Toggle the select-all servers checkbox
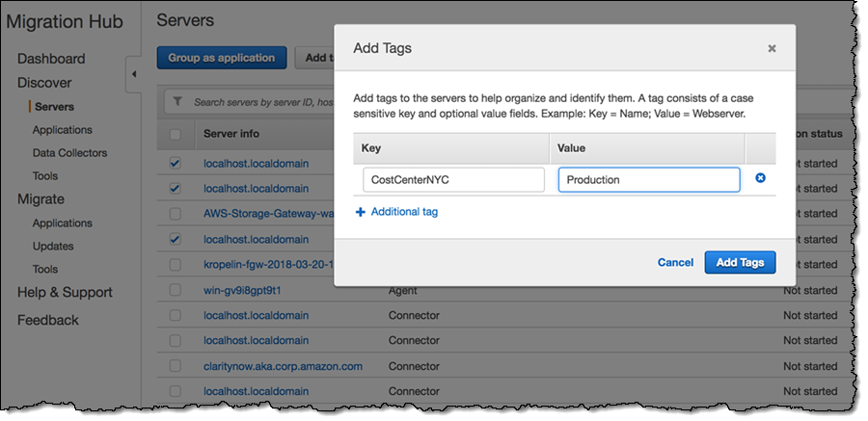Viewport: 868px width, 421px height. tap(175, 134)
